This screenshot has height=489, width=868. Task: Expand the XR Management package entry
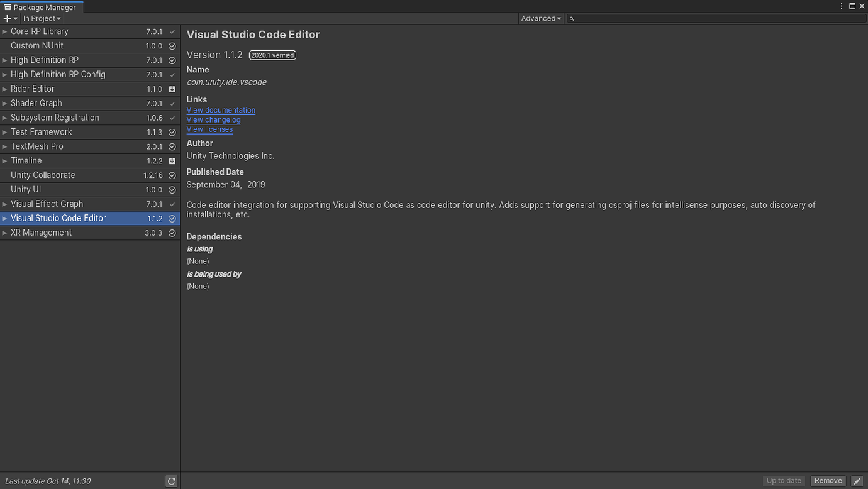point(4,233)
